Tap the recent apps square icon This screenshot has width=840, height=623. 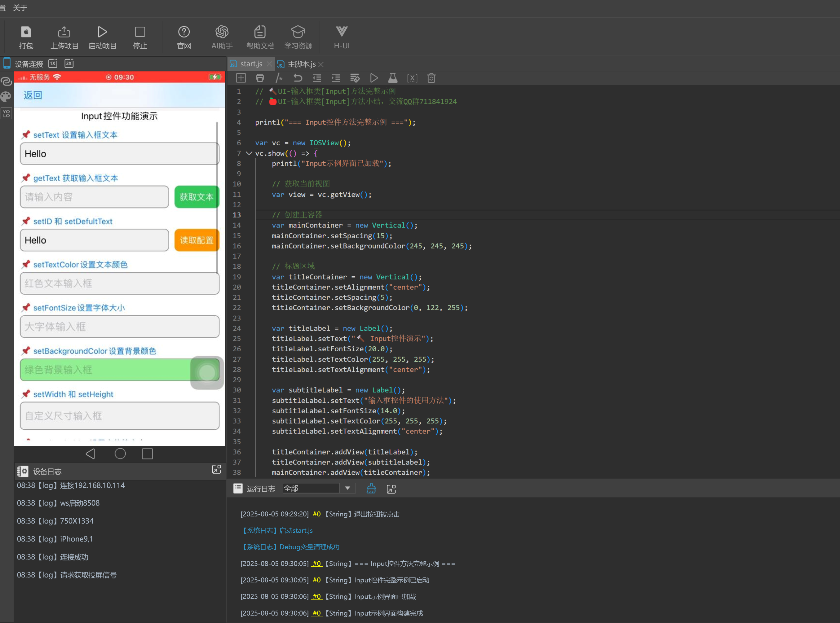(x=147, y=454)
